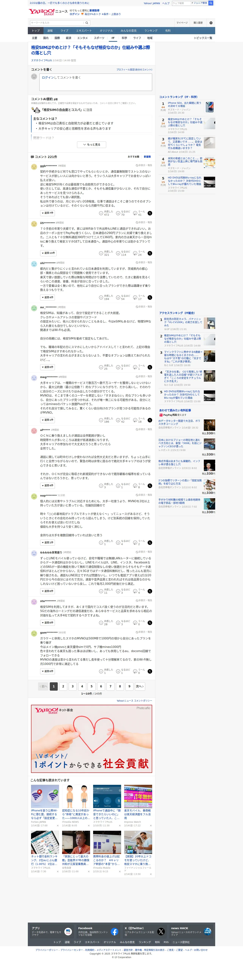Open the エキスパート navigation tab
Viewport: 243px width, 980px height.
coord(84,31)
